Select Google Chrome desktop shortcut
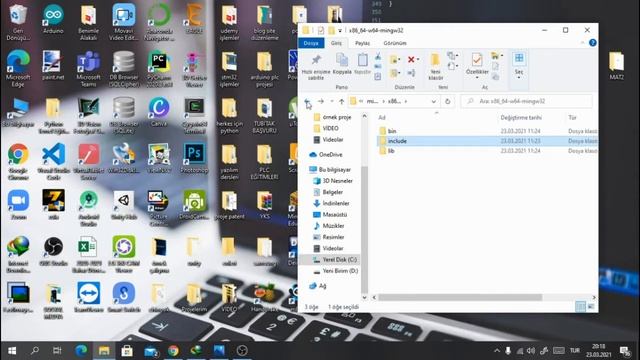Screen dimensions: 640x360 coord(18,162)
